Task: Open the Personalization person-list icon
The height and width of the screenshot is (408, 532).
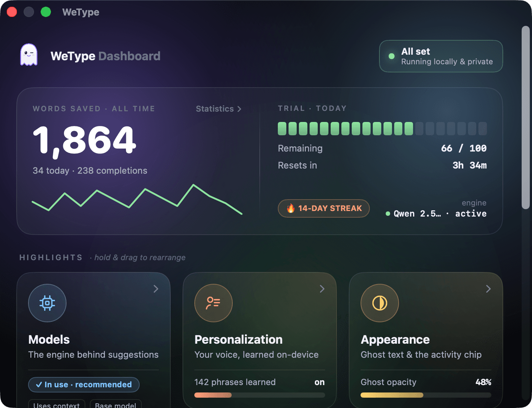Action: tap(214, 303)
